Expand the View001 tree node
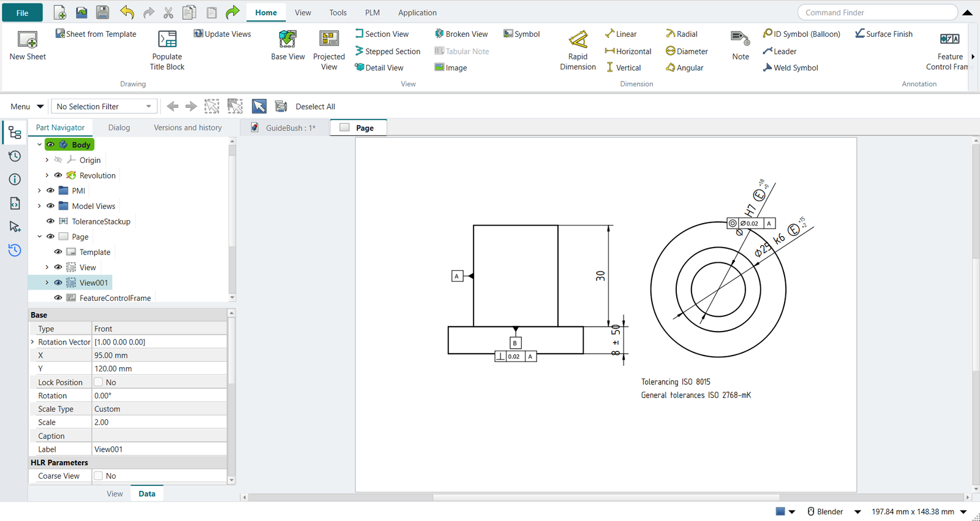The height and width of the screenshot is (521, 980). tap(47, 283)
